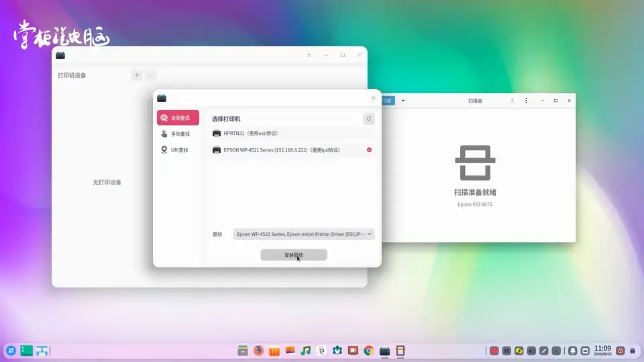
Task: Click the add printer plus button
Action: tap(137, 75)
